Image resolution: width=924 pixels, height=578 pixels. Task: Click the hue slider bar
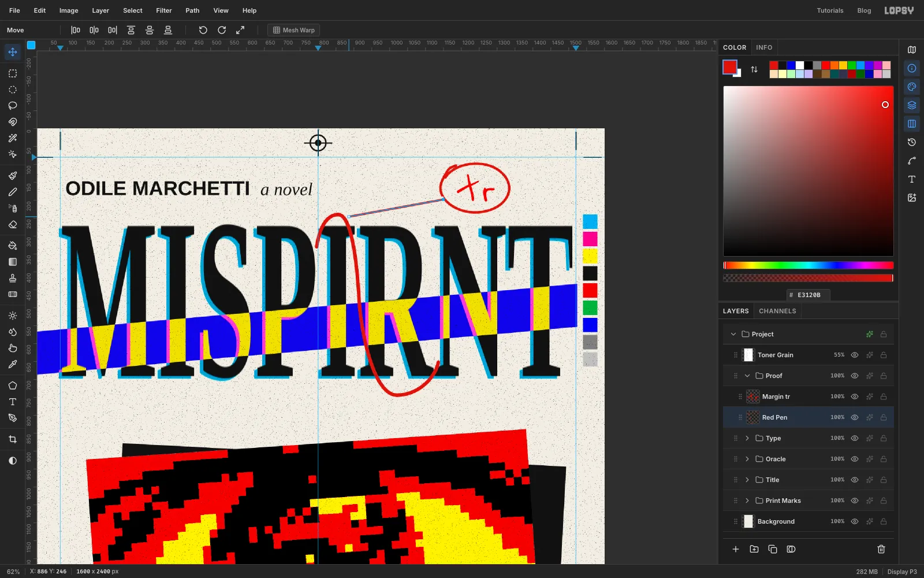[808, 265]
